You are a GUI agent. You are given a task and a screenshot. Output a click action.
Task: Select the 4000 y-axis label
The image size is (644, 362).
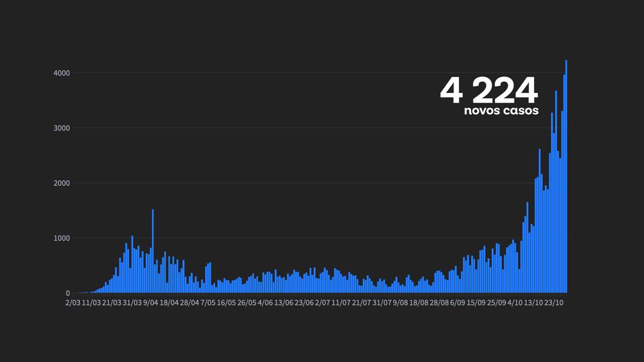[x=61, y=74]
